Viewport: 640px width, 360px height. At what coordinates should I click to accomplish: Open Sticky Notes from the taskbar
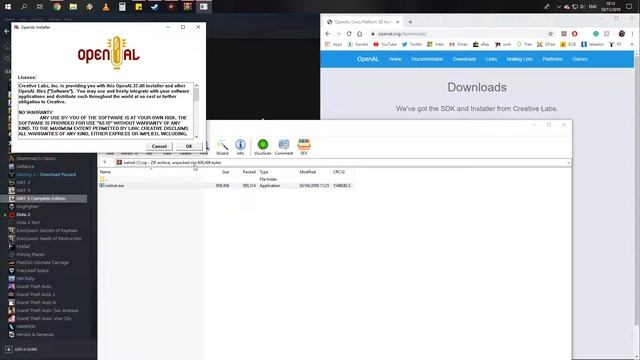pyautogui.click(x=138, y=7)
